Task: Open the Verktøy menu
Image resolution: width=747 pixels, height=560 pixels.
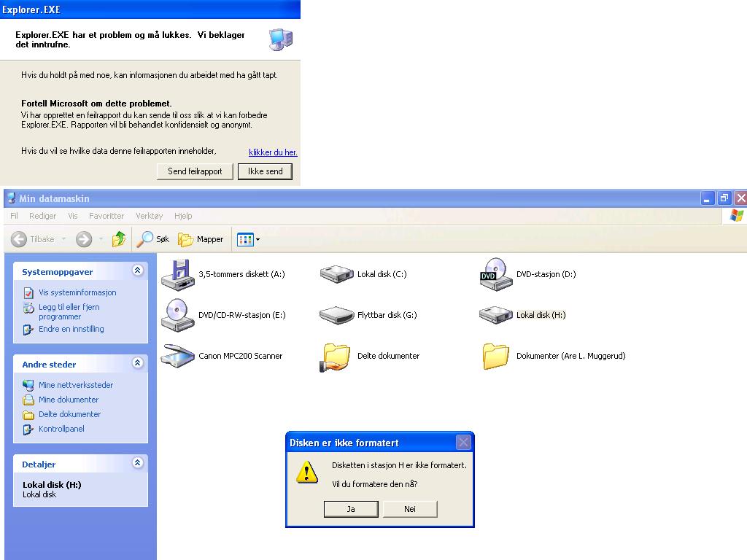Action: point(149,216)
